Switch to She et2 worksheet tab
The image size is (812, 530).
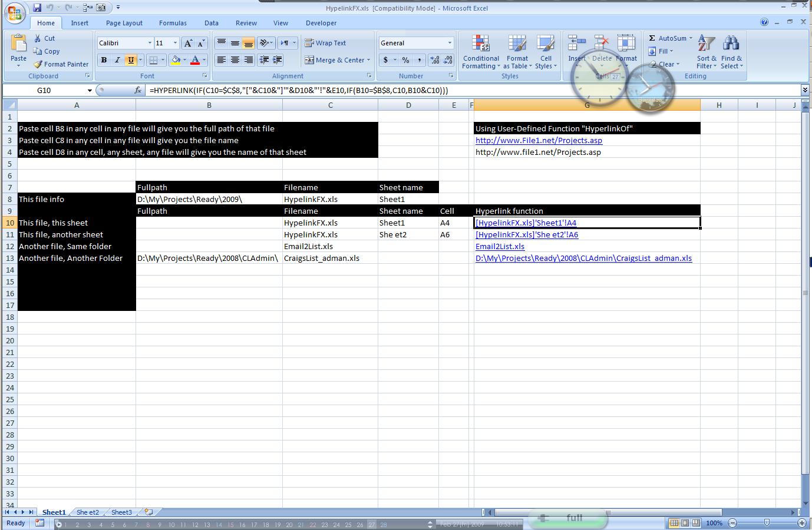88,512
